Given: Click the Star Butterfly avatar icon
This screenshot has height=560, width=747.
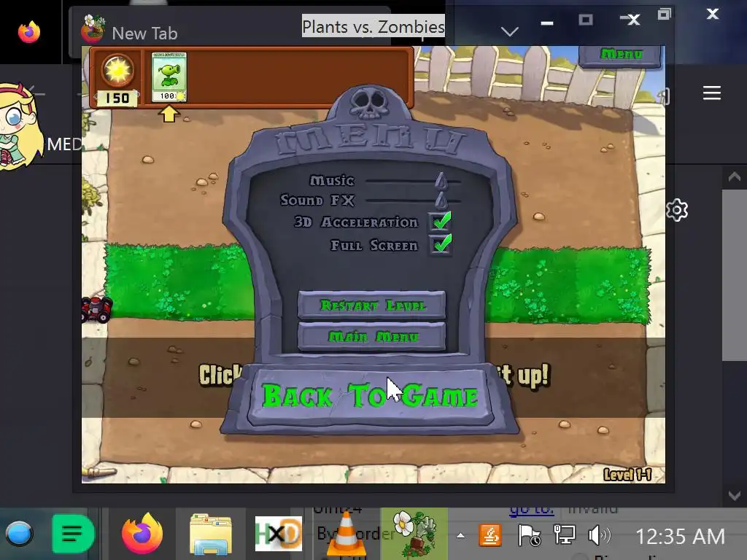Looking at the screenshot, I should tap(19, 126).
